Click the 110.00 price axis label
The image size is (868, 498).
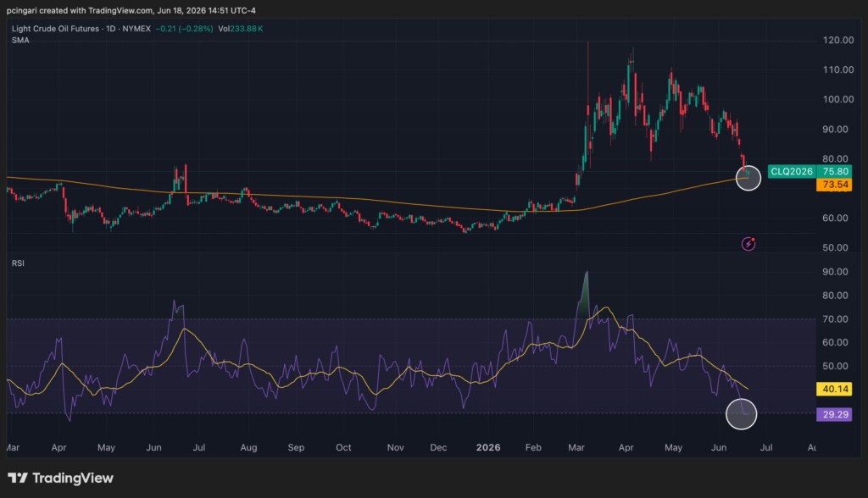coord(838,69)
